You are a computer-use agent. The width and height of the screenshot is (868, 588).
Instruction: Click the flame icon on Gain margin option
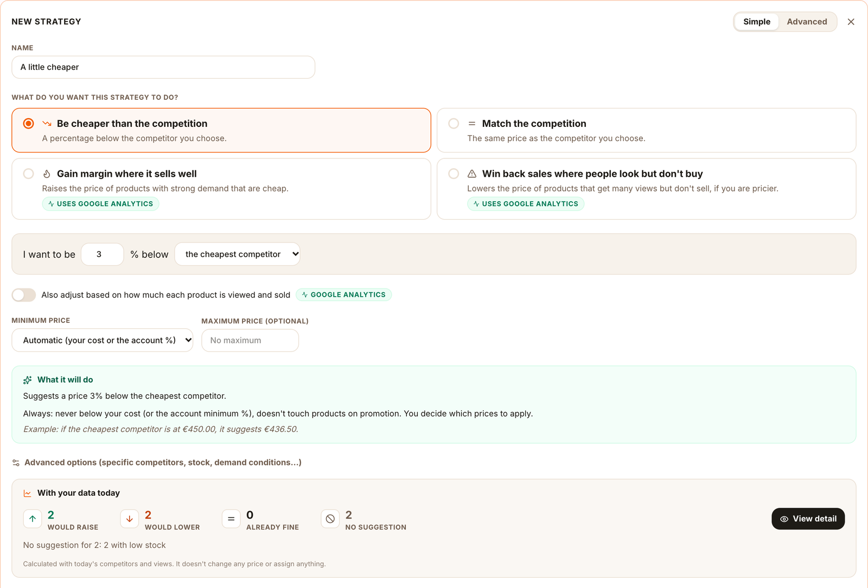47,174
